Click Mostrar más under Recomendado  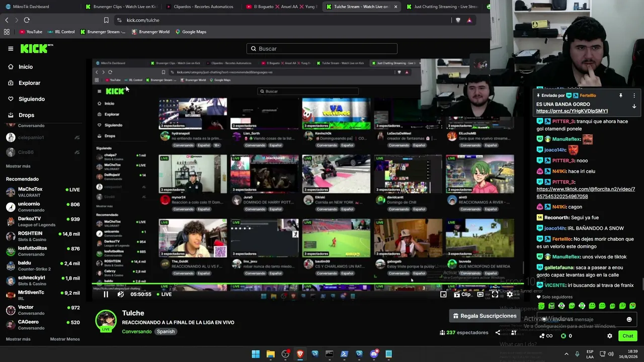(18, 339)
